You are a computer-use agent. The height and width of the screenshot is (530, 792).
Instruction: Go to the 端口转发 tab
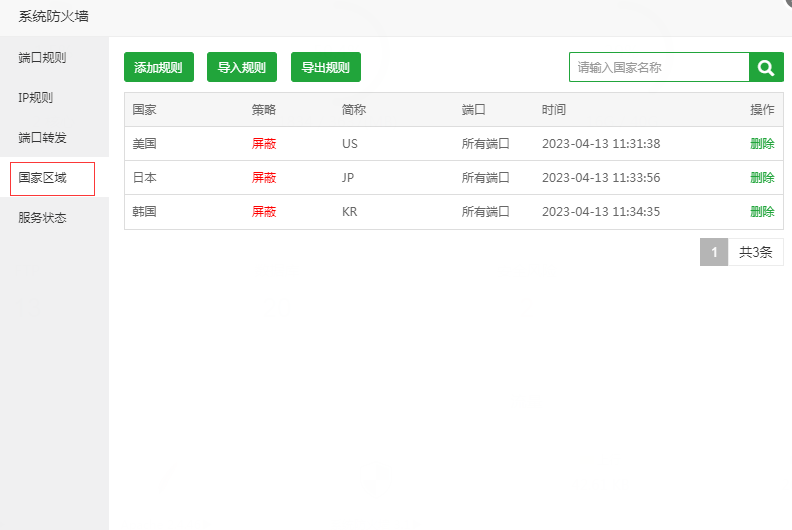pos(42,137)
